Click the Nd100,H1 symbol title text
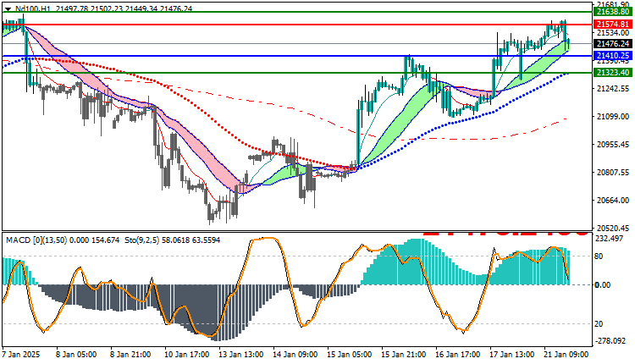The width and height of the screenshot is (635, 364). pos(33,8)
